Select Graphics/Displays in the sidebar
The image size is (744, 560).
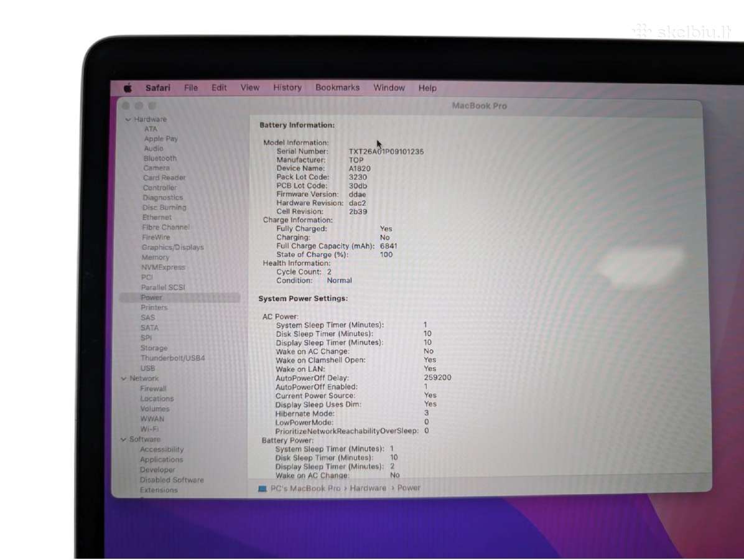[x=173, y=247]
